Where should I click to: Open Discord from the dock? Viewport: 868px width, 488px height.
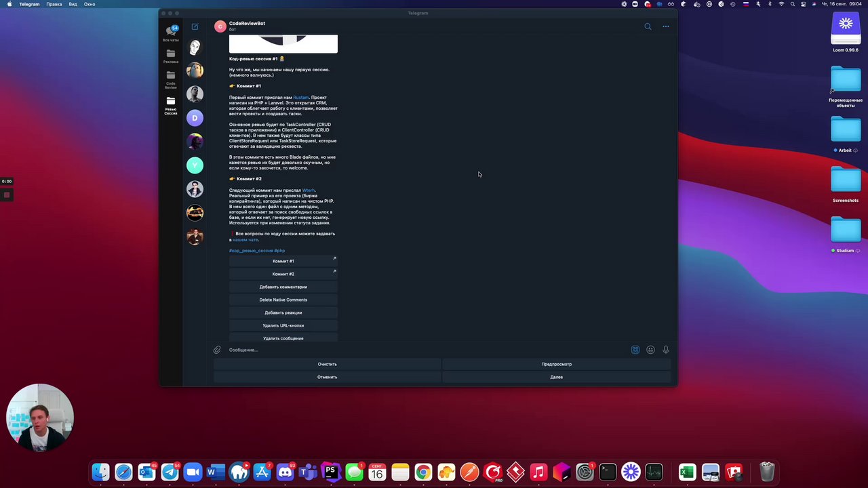[285, 472]
